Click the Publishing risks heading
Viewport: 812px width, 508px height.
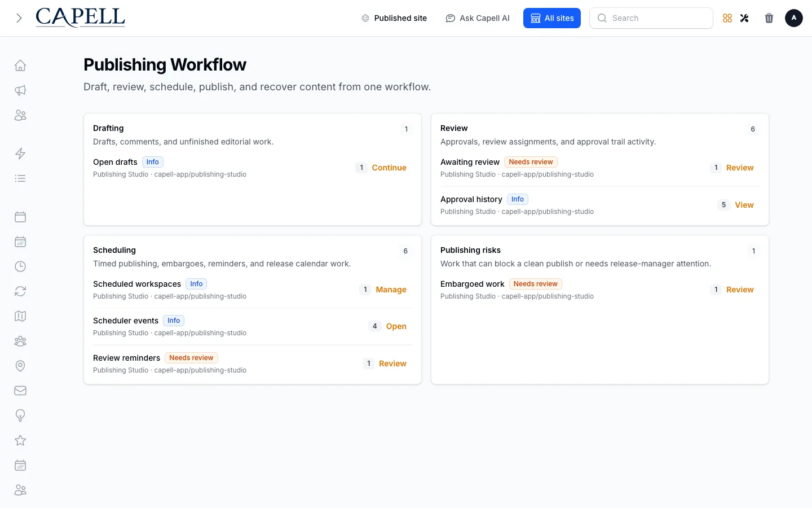(470, 250)
